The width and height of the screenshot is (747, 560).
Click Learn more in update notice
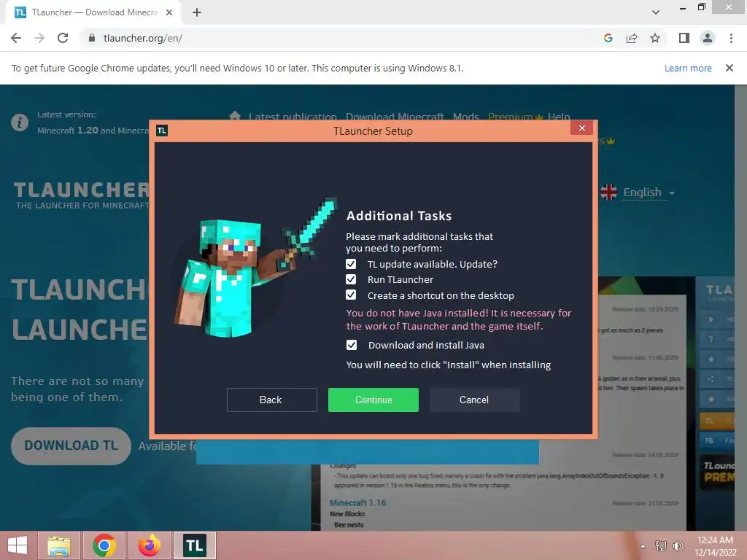click(x=688, y=68)
